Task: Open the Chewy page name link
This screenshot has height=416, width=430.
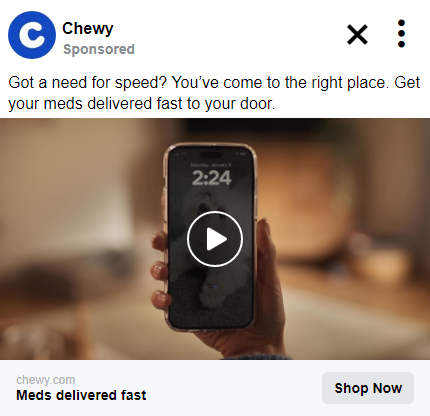Action: coord(88,29)
